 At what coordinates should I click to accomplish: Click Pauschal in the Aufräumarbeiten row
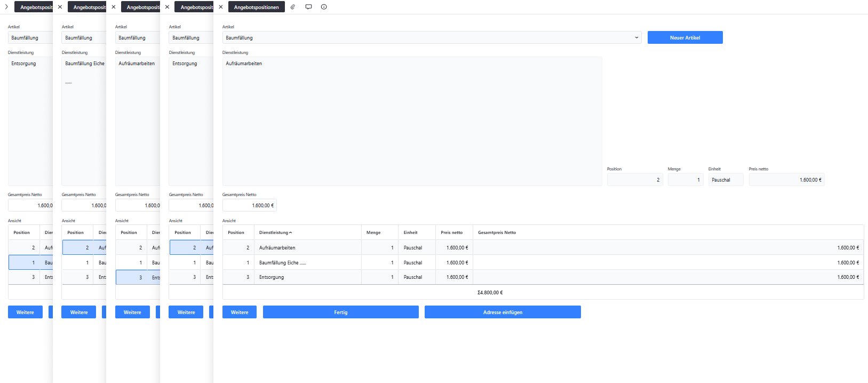(412, 247)
